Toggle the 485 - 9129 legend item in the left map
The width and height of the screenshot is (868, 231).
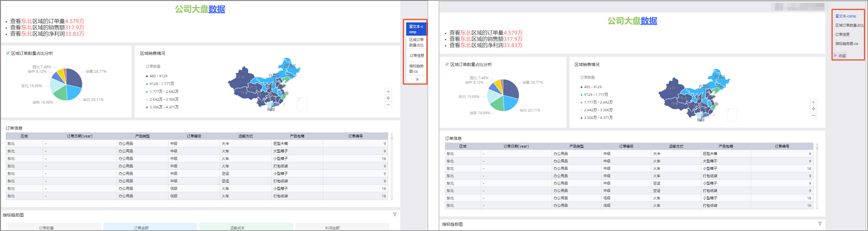point(156,76)
